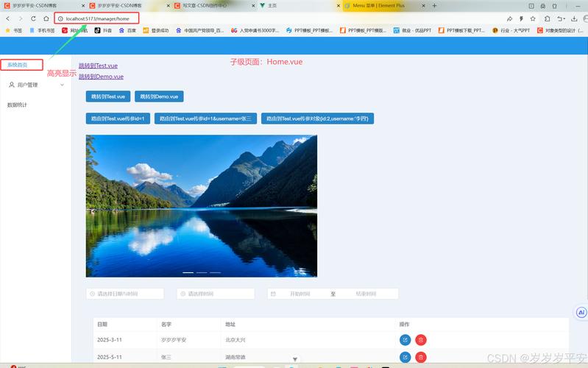Open the 手机书签 bookmark
588x368 pixels.
coord(42,30)
